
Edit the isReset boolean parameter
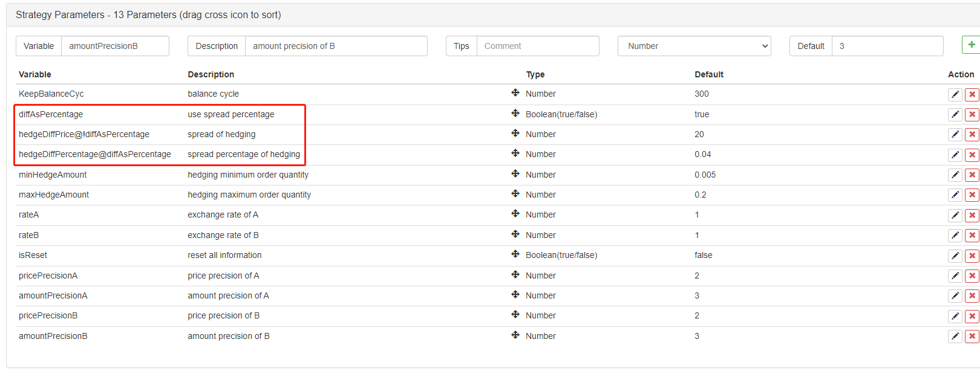[955, 256]
